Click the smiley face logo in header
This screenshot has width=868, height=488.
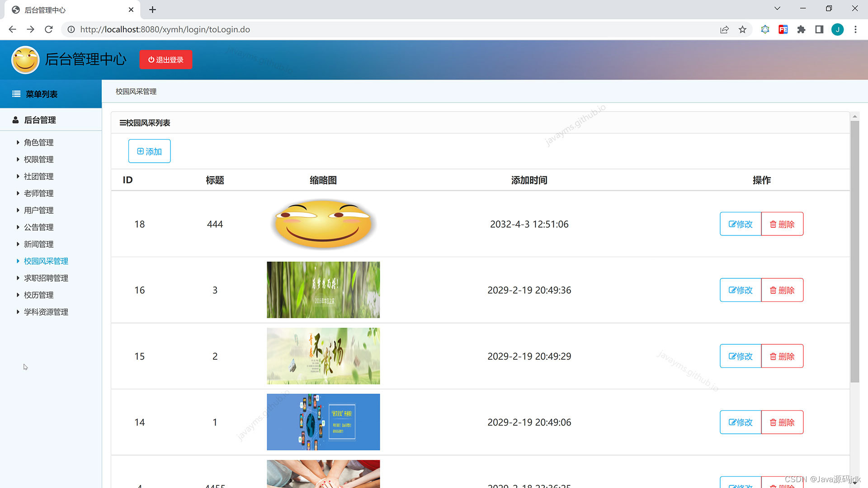pos(25,60)
